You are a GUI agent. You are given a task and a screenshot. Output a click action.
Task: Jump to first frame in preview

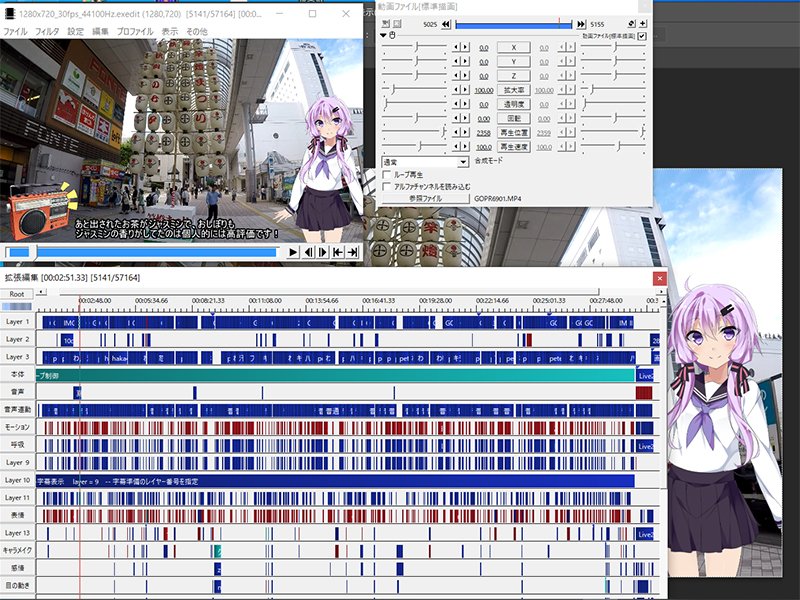pyautogui.click(x=338, y=252)
